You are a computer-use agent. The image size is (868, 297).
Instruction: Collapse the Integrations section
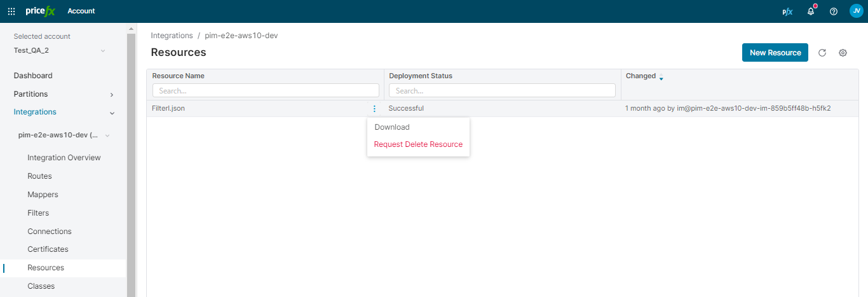coord(112,113)
